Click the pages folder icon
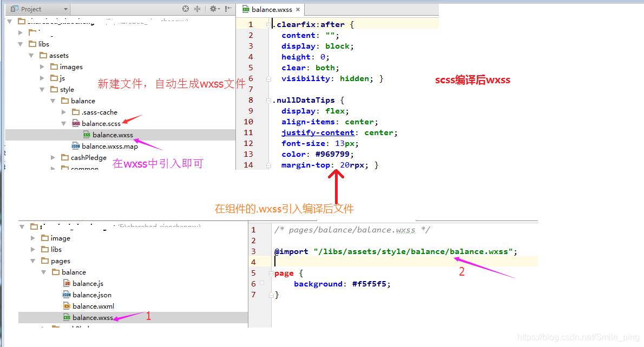644x347 pixels. coord(45,261)
